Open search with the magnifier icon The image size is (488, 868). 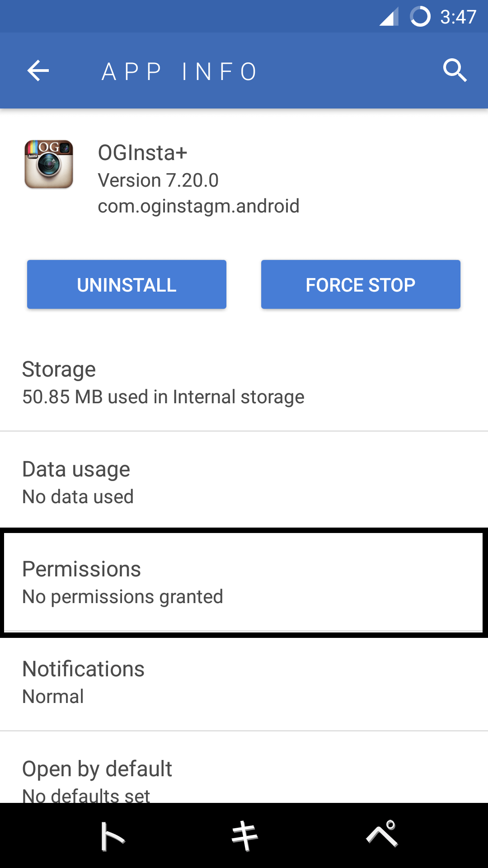pyautogui.click(x=454, y=71)
